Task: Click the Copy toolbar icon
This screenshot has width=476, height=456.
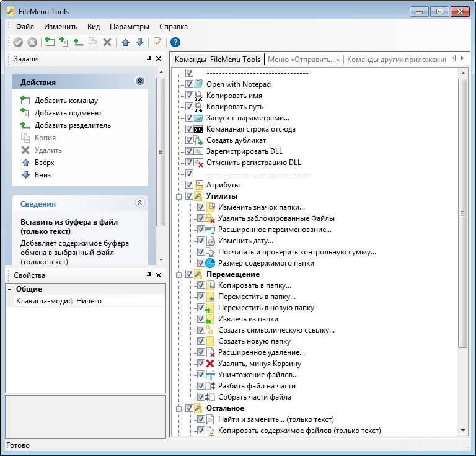Action: 92,42
